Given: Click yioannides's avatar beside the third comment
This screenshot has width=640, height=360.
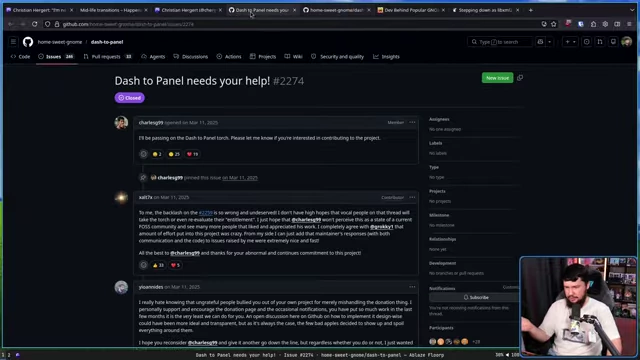Looking at the screenshot, I should 121,287.
